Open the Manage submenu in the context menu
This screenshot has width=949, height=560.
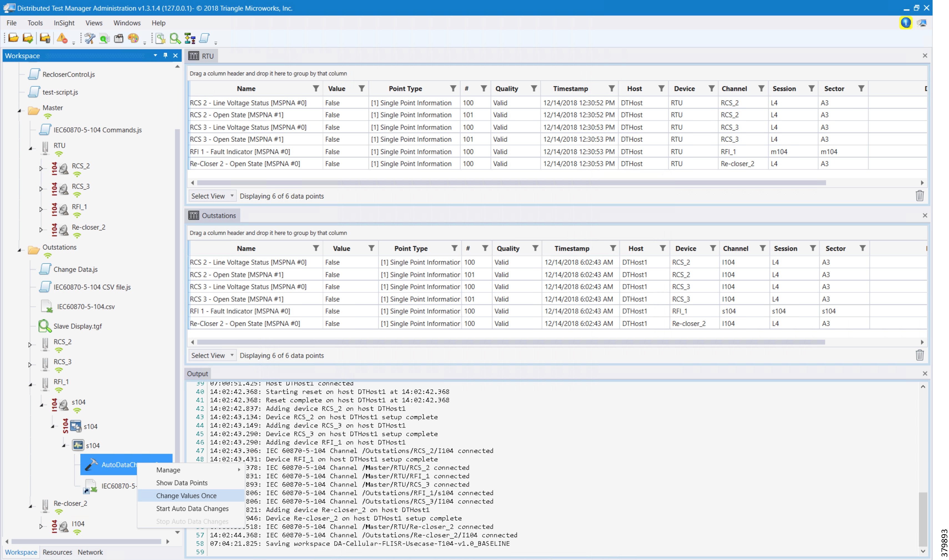coord(191,470)
